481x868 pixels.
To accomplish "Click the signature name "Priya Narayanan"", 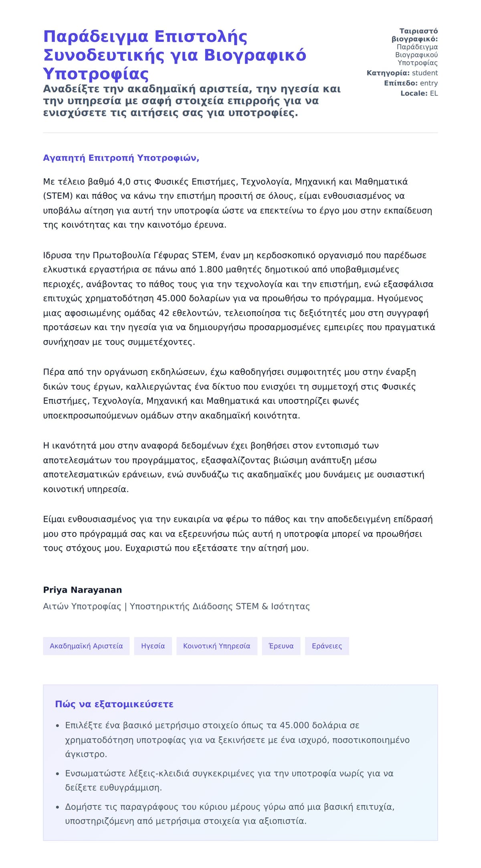I will pos(83,590).
